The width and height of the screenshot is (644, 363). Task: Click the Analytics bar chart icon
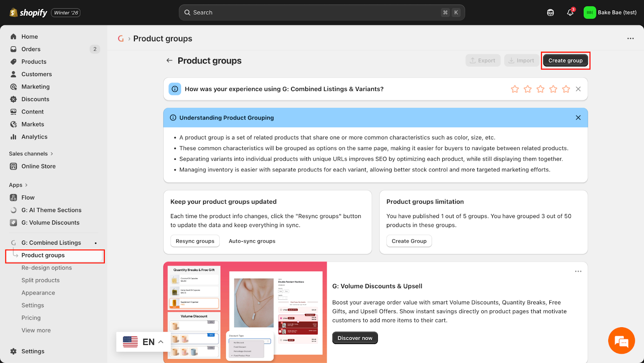[x=13, y=137]
